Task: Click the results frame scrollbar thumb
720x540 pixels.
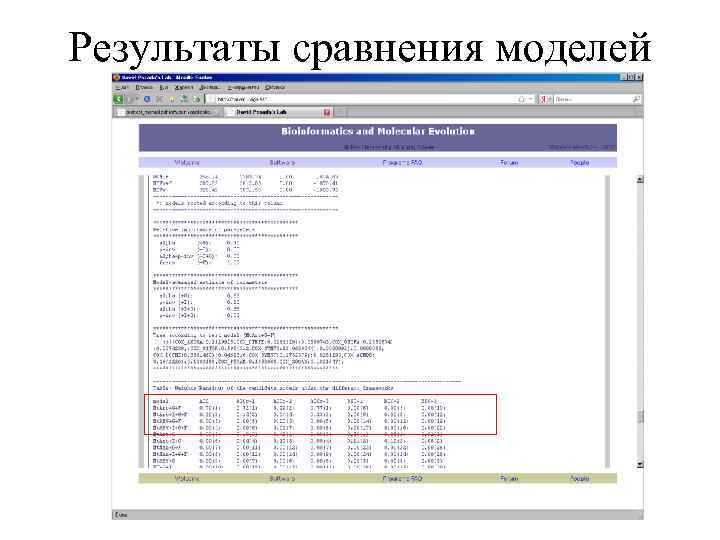Action: click(640, 416)
